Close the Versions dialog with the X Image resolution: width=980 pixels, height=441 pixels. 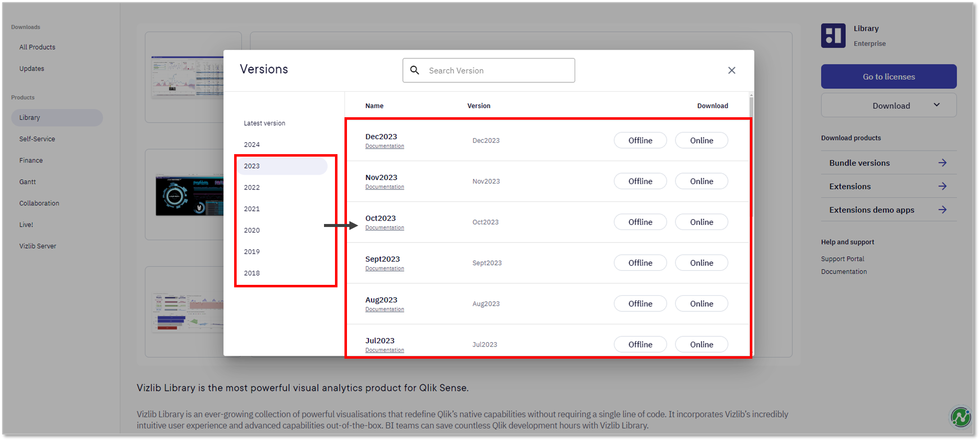pos(731,70)
